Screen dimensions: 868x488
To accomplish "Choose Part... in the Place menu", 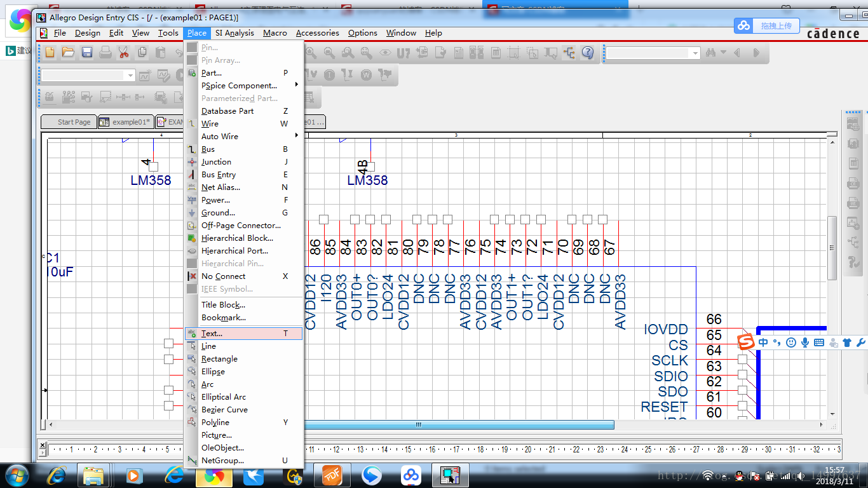I will pos(244,73).
